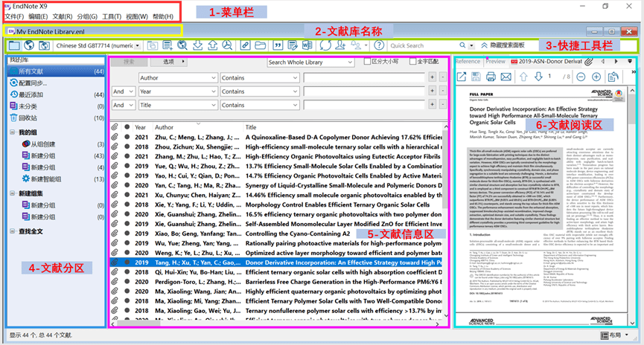Zoom in on the PDF plus icon

596,77
